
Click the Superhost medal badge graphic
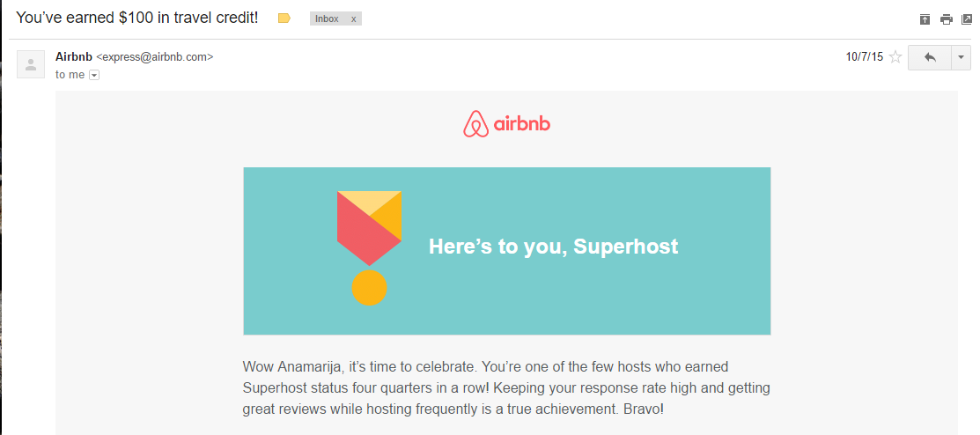coord(369,247)
